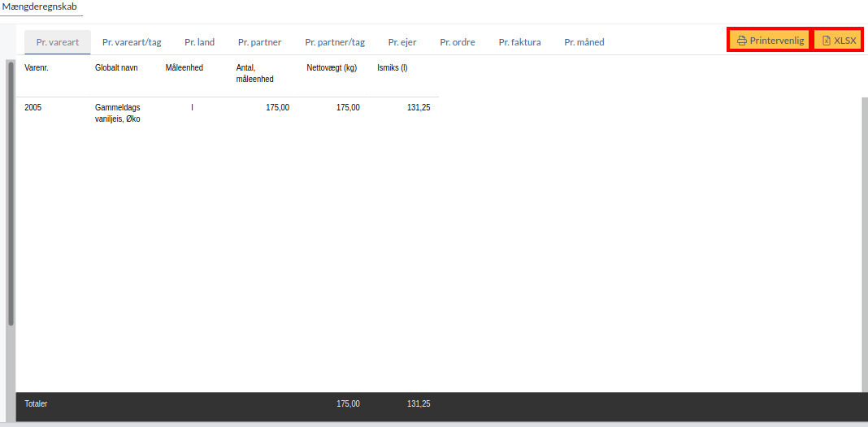Select the Pr. faktura tab

[519, 42]
